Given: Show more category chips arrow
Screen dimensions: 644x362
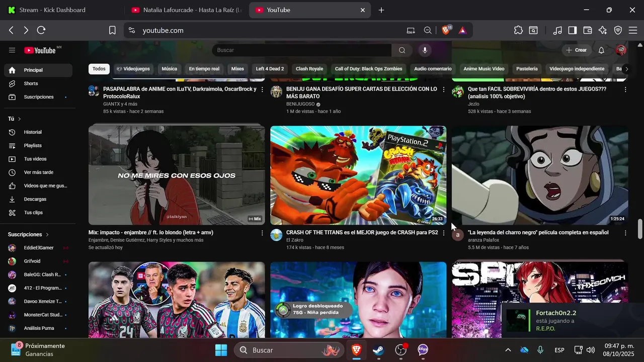Looking at the screenshot, I should 626,69.
